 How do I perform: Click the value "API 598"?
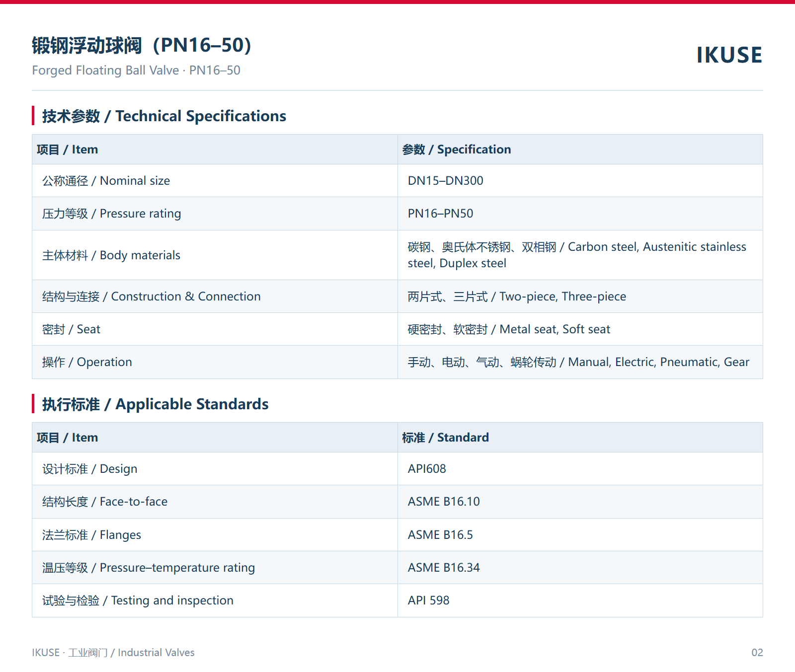[x=428, y=600]
